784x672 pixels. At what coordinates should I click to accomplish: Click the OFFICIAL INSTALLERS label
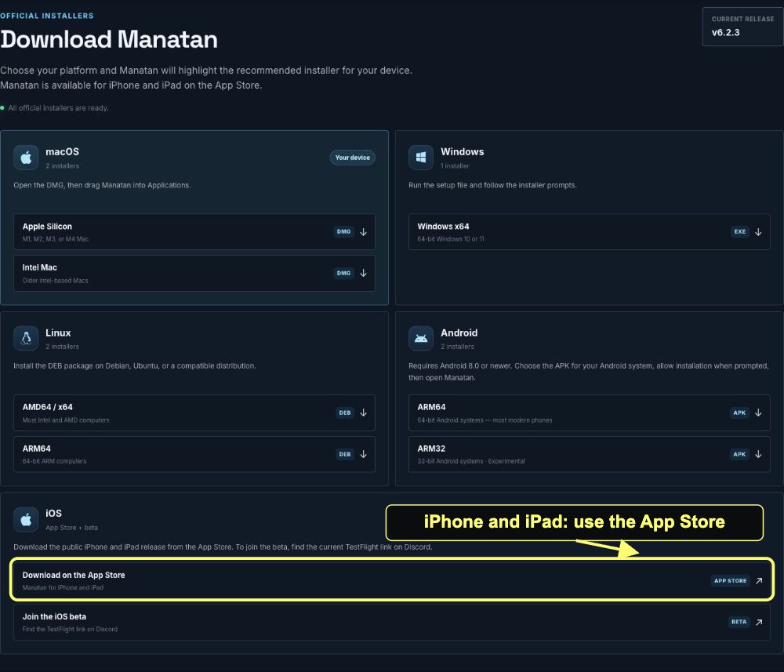click(47, 16)
